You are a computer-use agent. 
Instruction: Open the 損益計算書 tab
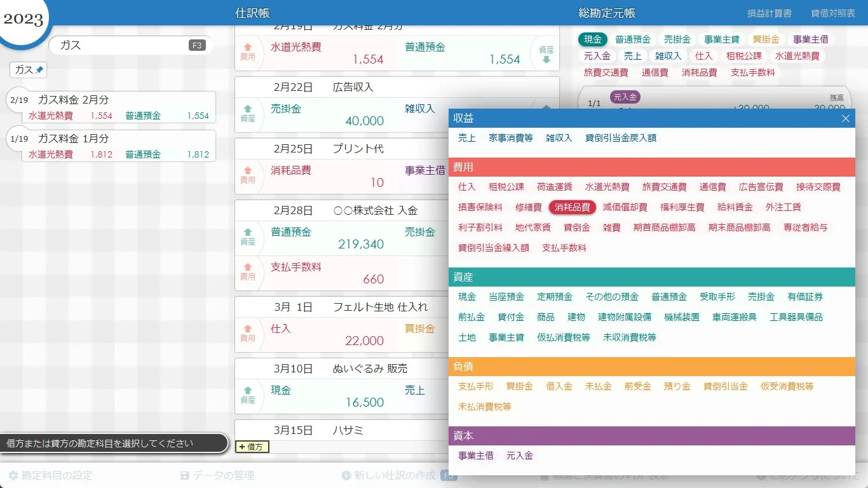(770, 13)
